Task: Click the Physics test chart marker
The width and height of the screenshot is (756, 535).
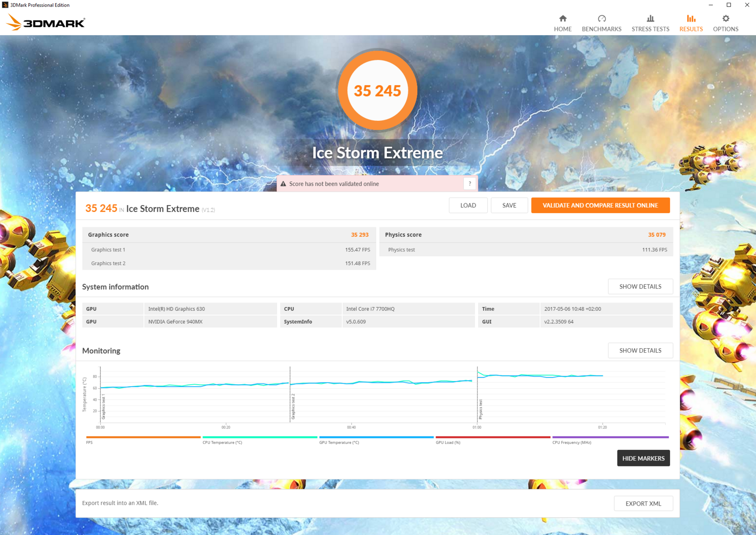Action: pyautogui.click(x=481, y=409)
